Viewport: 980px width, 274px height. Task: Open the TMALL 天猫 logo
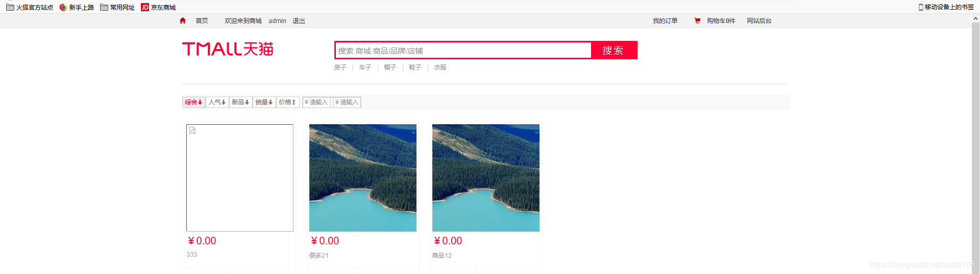pos(228,49)
